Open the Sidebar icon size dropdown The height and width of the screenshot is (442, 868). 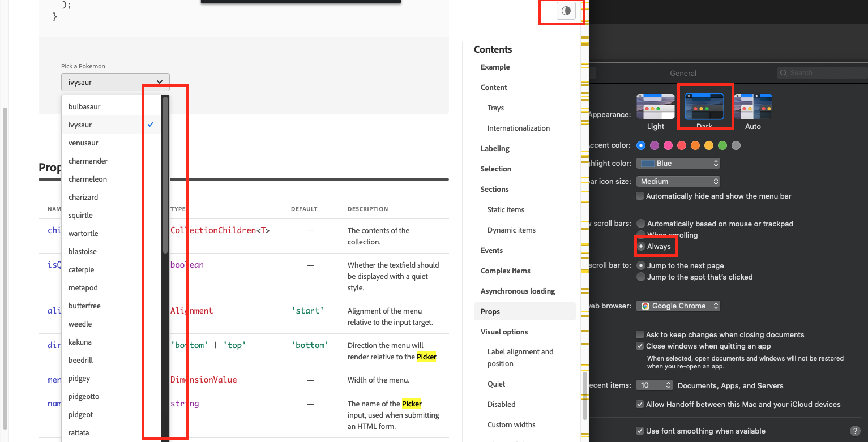coord(678,181)
